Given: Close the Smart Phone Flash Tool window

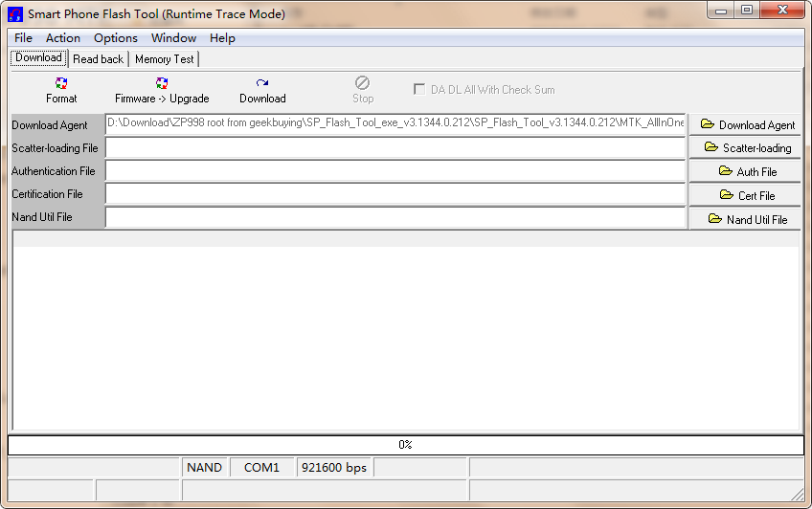Looking at the screenshot, I should 782,11.
